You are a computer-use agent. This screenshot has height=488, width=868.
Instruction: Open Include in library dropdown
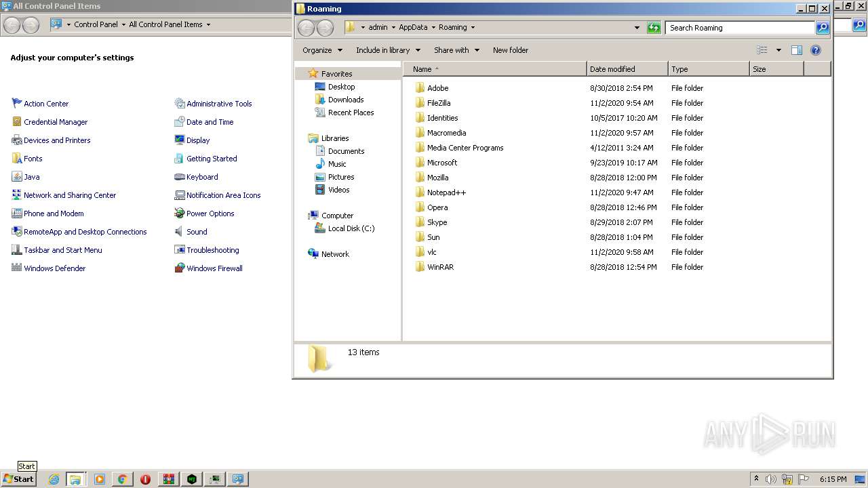click(388, 50)
